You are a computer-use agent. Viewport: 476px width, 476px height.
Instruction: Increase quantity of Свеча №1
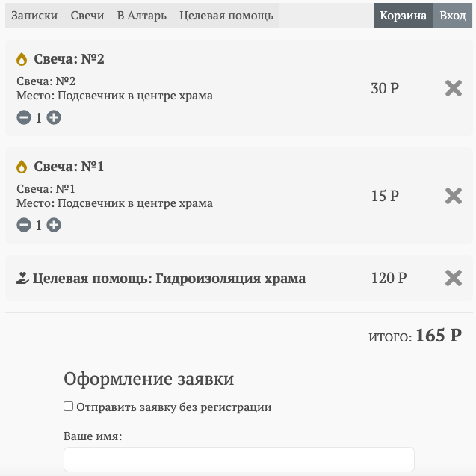point(54,225)
